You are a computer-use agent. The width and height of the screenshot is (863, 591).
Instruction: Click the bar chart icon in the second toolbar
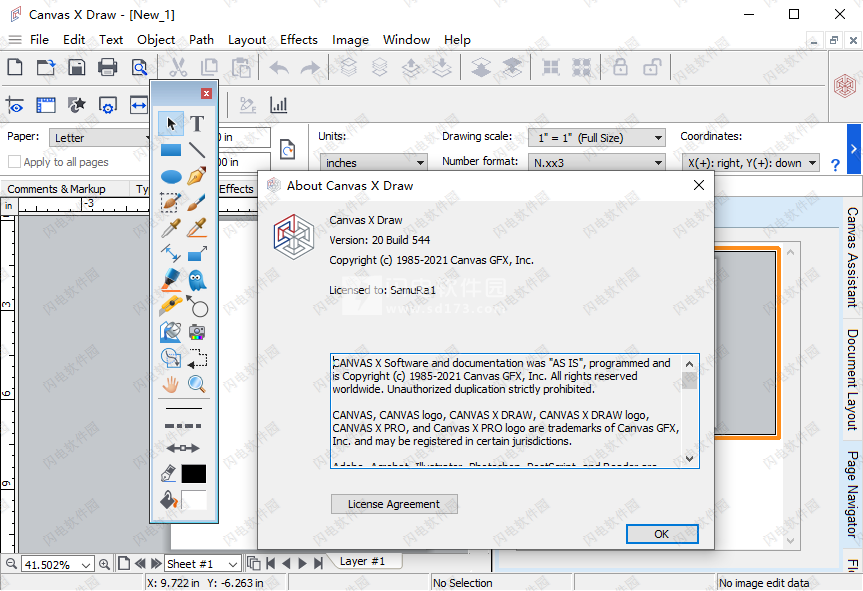[x=278, y=105]
